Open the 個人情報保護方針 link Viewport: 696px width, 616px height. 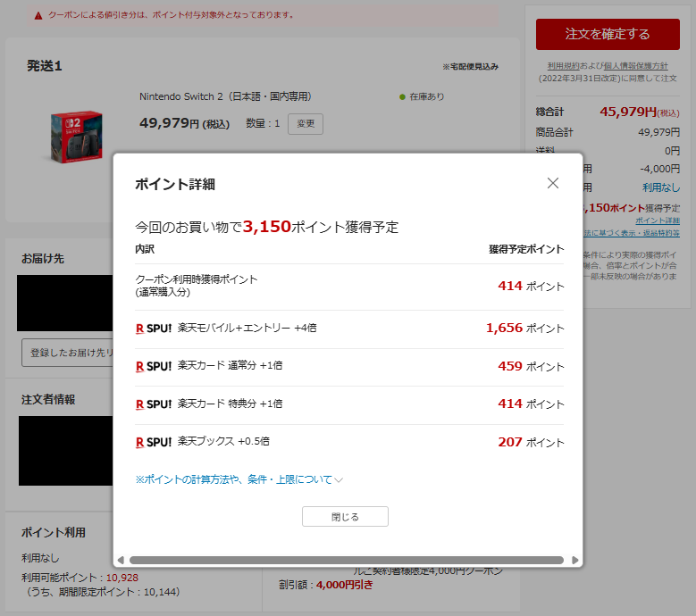click(635, 66)
